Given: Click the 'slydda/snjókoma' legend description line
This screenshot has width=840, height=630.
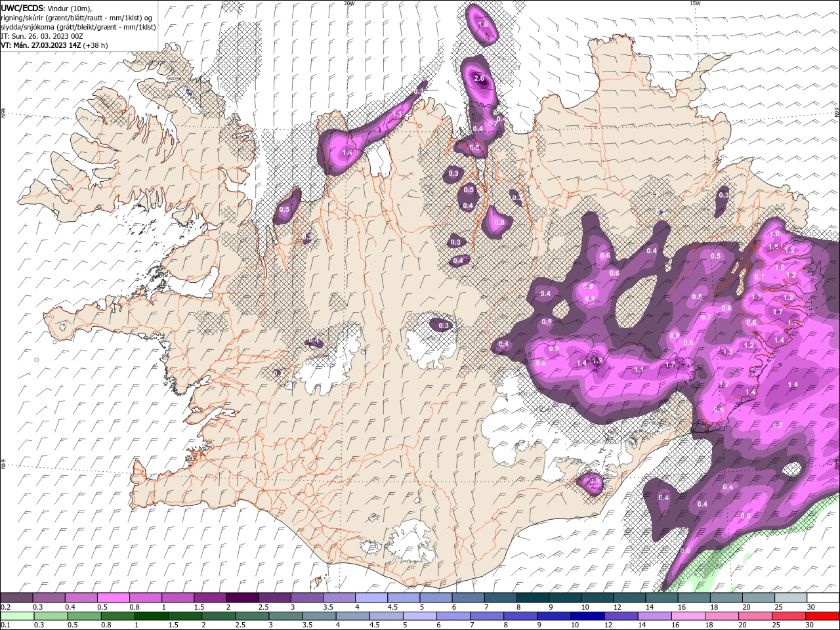Looking at the screenshot, I should [78, 27].
